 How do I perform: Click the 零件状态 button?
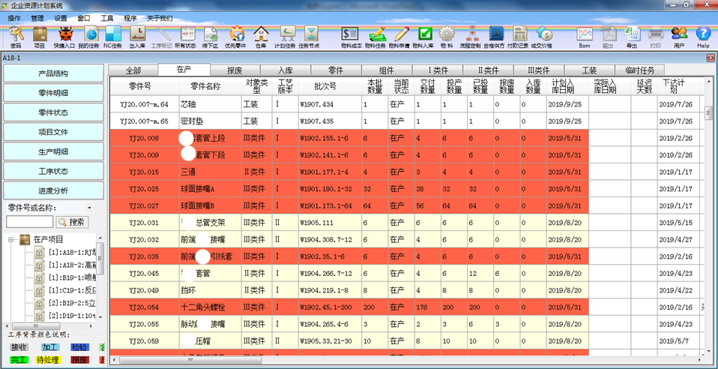coord(54,113)
